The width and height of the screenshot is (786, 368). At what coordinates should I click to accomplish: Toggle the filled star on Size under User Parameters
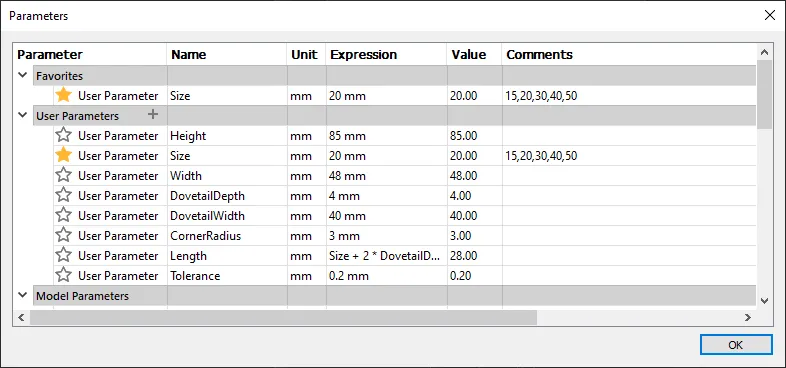coord(63,155)
